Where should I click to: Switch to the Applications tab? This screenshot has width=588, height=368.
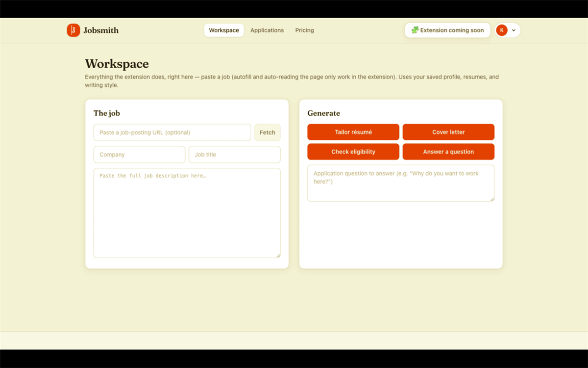(x=267, y=30)
